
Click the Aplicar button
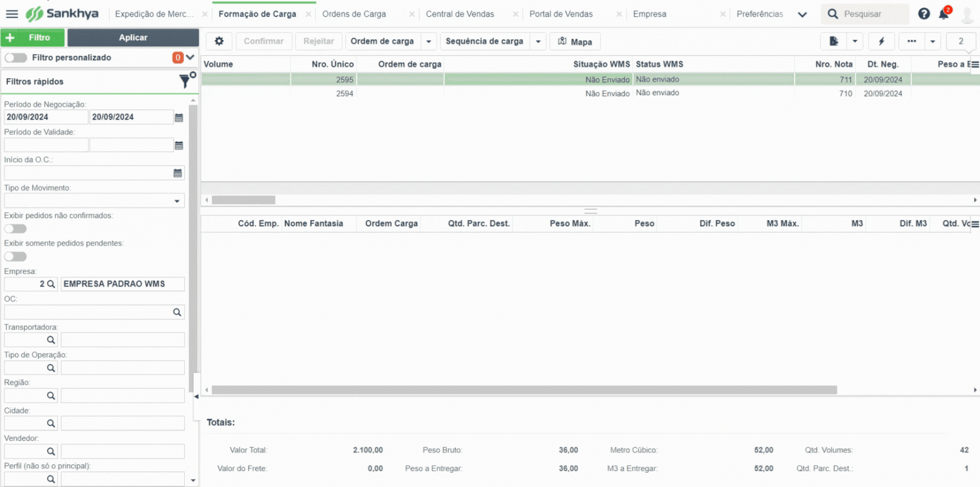click(x=133, y=37)
